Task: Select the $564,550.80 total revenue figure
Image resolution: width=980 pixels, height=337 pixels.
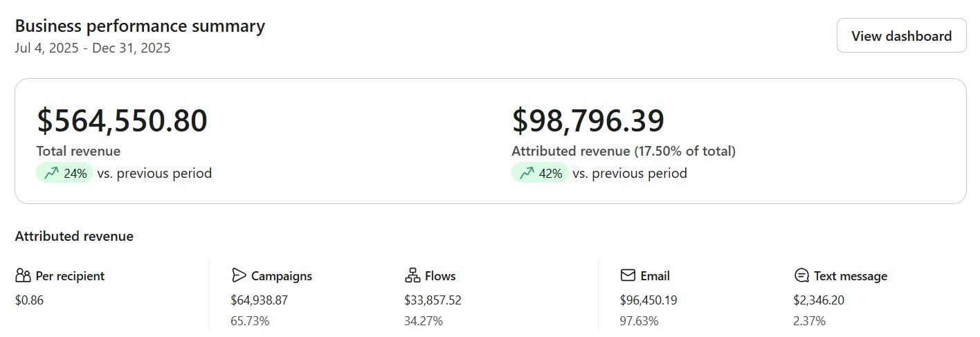Action: click(122, 121)
